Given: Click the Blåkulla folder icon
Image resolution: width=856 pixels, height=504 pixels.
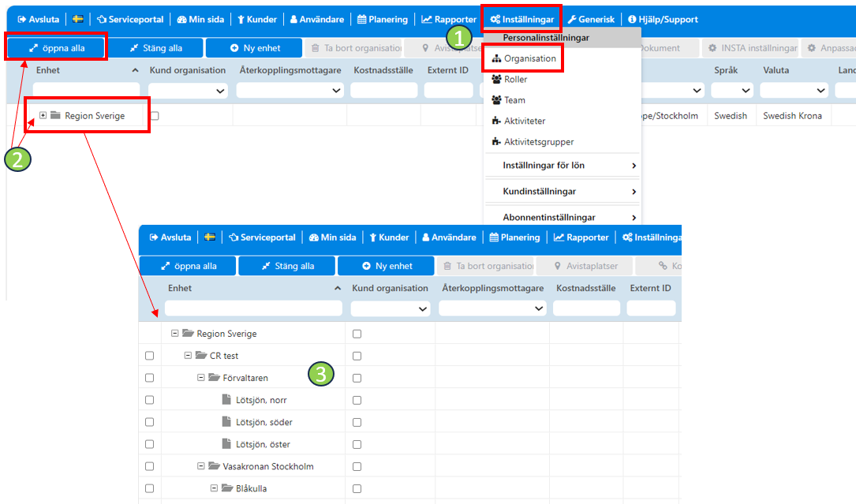Looking at the screenshot, I should coord(227,488).
